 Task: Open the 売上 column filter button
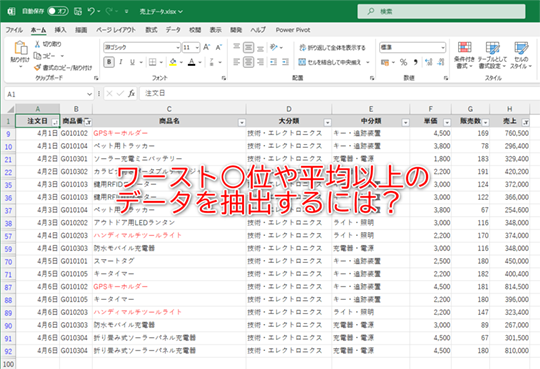pyautogui.click(x=526, y=122)
